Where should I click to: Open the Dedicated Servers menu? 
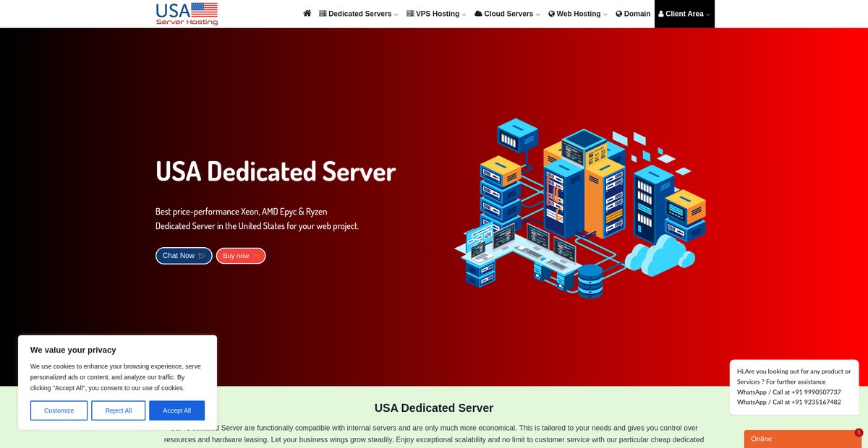359,14
